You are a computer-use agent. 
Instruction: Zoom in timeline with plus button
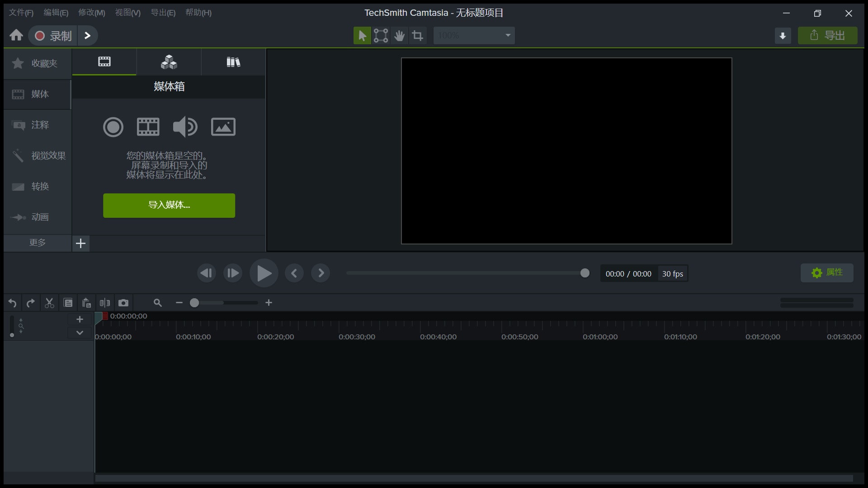(269, 303)
